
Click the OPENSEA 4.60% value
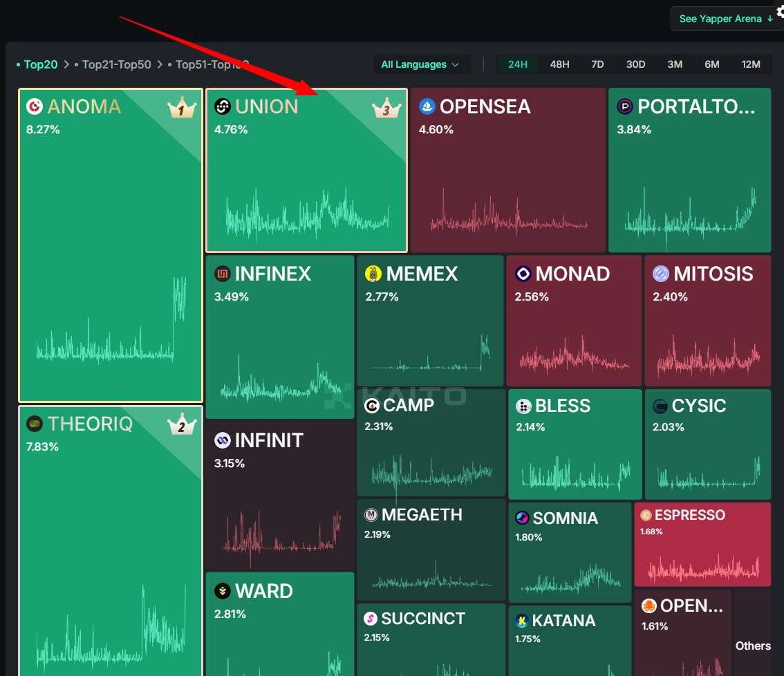(x=436, y=129)
